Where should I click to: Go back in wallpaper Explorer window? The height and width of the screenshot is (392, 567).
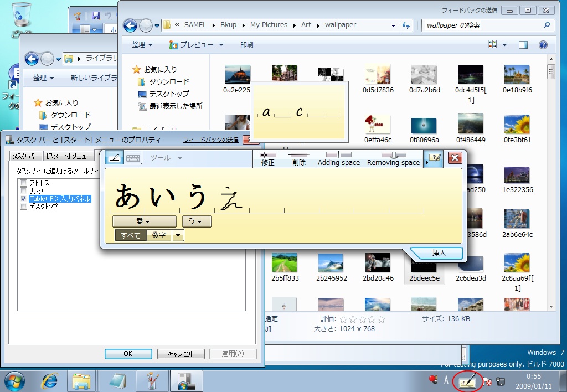[x=130, y=25]
